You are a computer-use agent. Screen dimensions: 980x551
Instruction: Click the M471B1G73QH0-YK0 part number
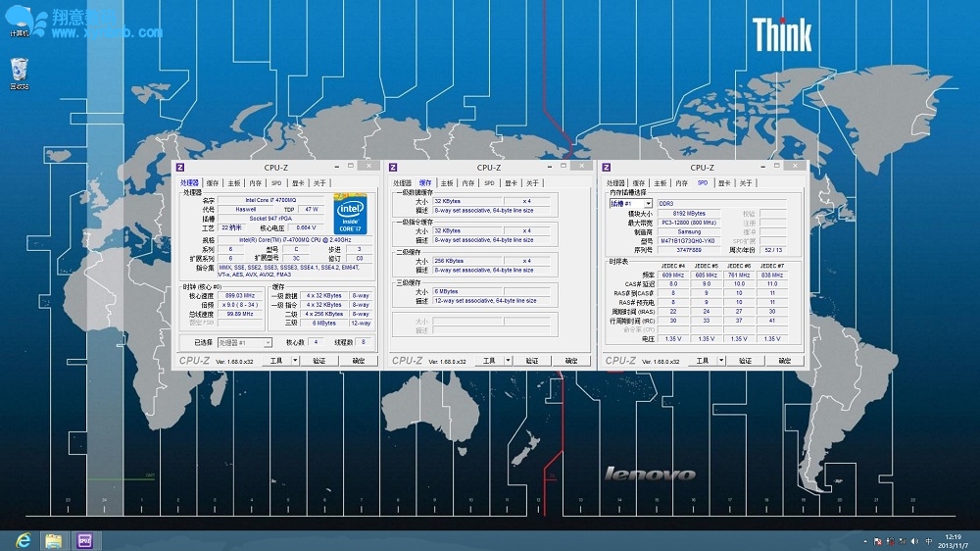(689, 241)
